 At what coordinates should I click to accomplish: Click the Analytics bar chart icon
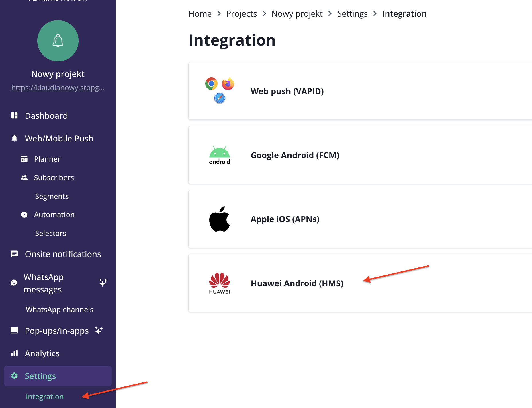click(14, 353)
